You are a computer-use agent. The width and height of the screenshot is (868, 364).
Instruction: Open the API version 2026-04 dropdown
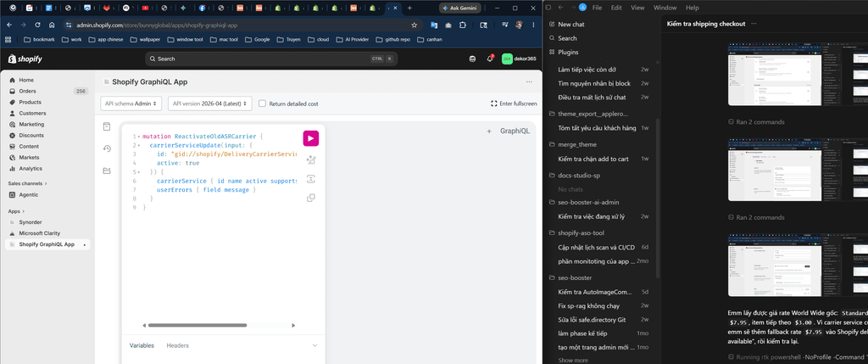(x=210, y=104)
